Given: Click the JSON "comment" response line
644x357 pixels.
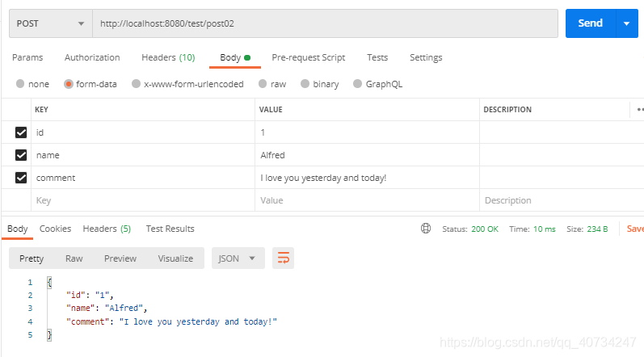Looking at the screenshot, I should (171, 321).
